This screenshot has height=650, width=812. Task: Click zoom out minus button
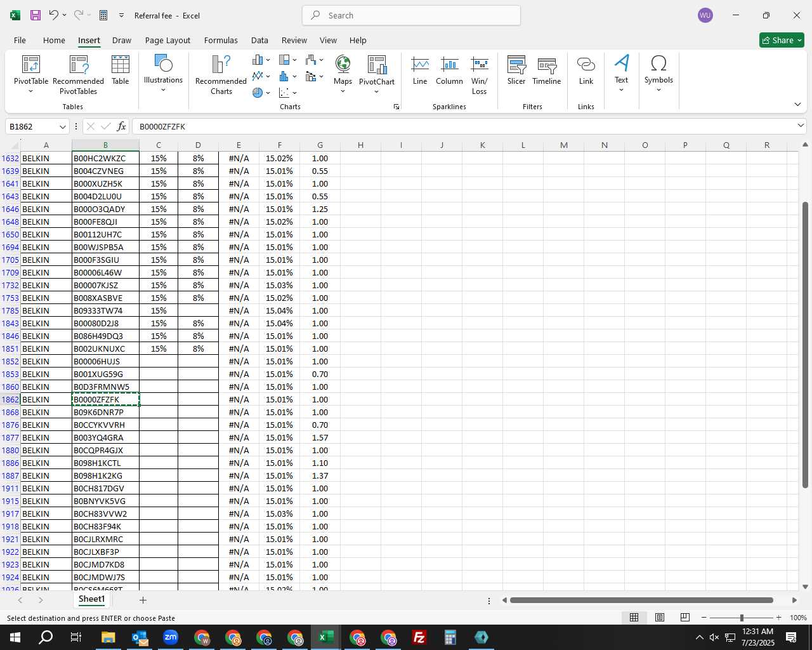click(x=704, y=618)
